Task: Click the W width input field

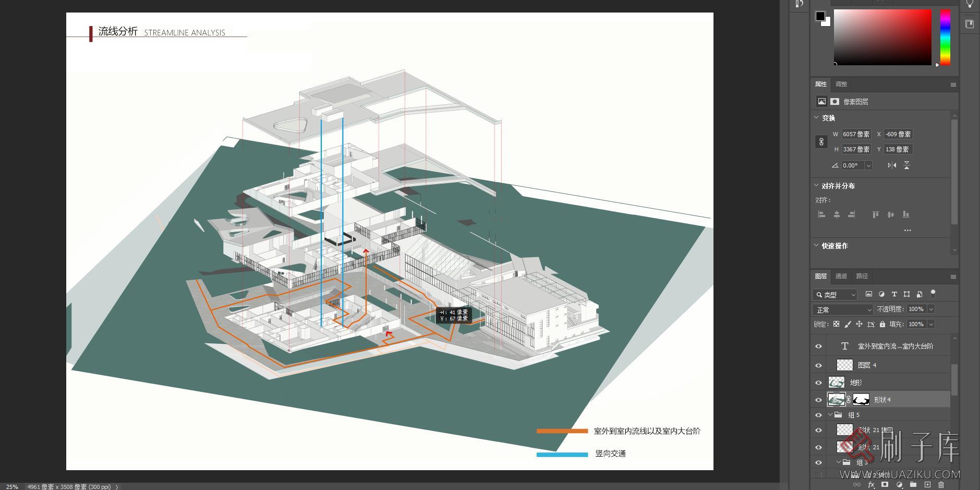Action: coord(856,135)
